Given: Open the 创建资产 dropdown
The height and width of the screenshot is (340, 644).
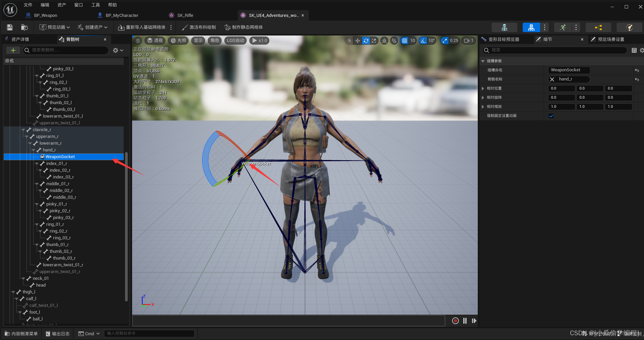Looking at the screenshot, I should [93, 27].
